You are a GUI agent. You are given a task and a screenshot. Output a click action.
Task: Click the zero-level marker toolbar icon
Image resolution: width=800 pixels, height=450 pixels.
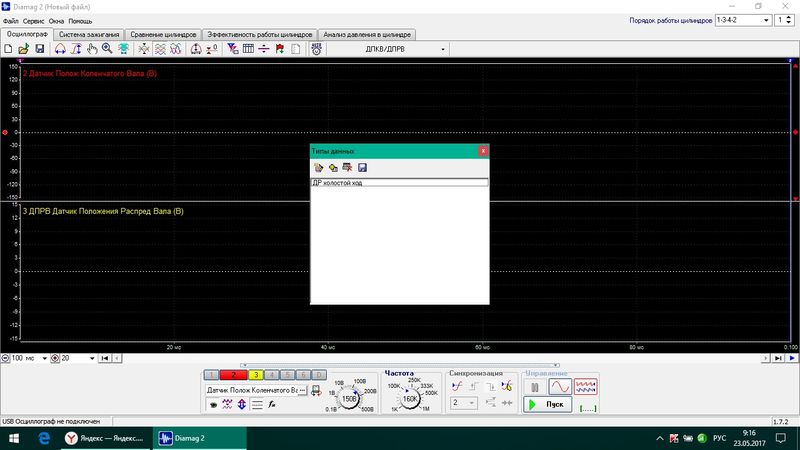click(x=212, y=49)
